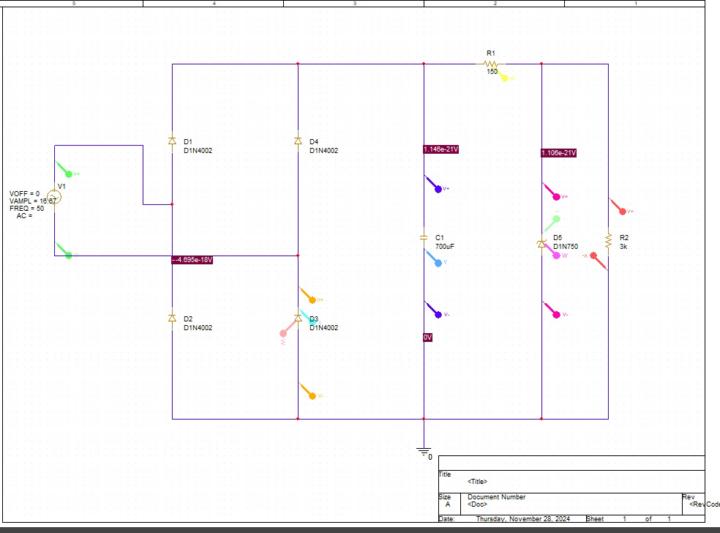Image resolution: width=720 pixels, height=533 pixels.
Task: Click the Size A cell in title block
Action: tap(449, 504)
